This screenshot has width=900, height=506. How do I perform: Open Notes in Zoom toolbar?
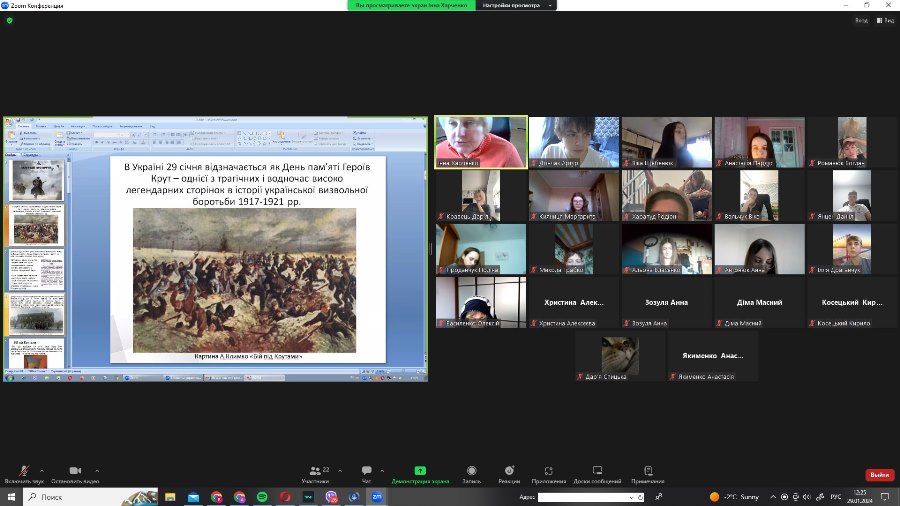[x=648, y=474]
